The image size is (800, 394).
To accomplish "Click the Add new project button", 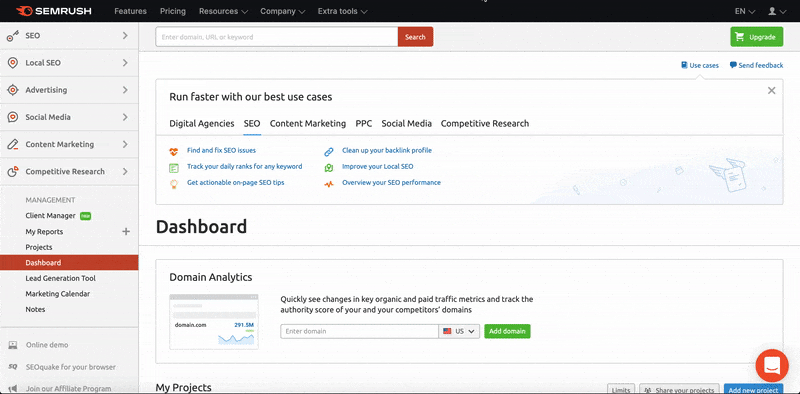I will (753, 389).
